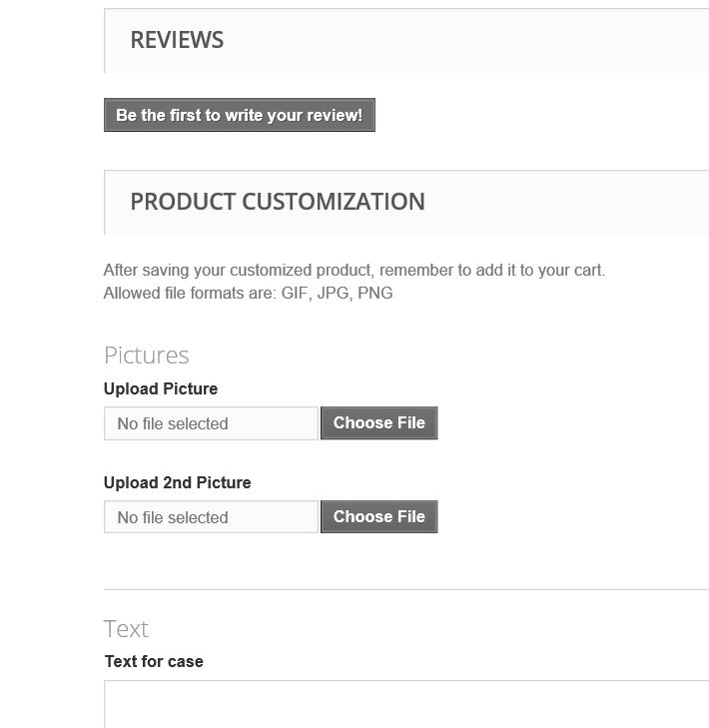Click the 'Upload Picture' label
This screenshot has width=709, height=728.
tap(161, 388)
